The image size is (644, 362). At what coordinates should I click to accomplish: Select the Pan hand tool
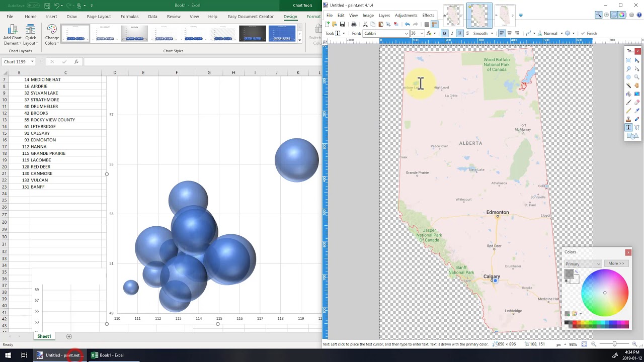636,85
